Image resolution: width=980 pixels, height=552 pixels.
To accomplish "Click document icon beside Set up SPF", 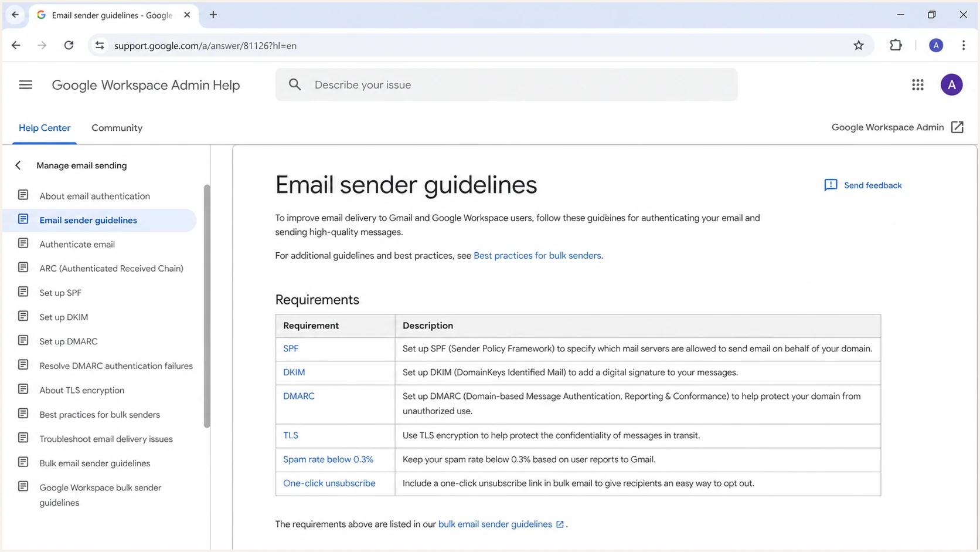I will (23, 292).
